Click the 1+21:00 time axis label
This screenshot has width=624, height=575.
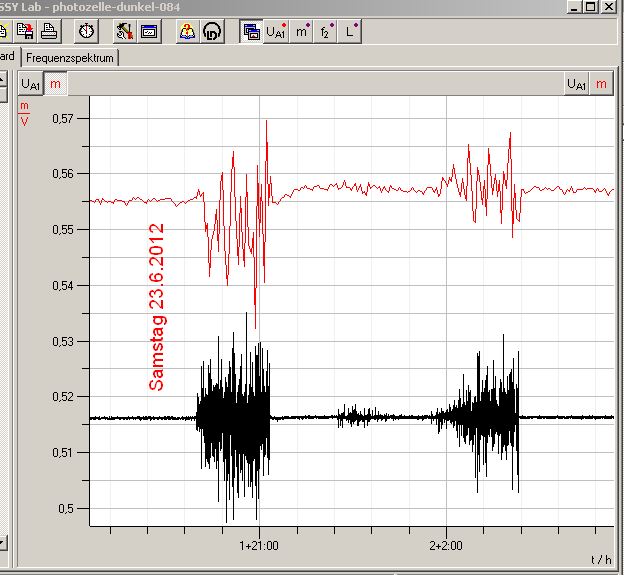259,545
